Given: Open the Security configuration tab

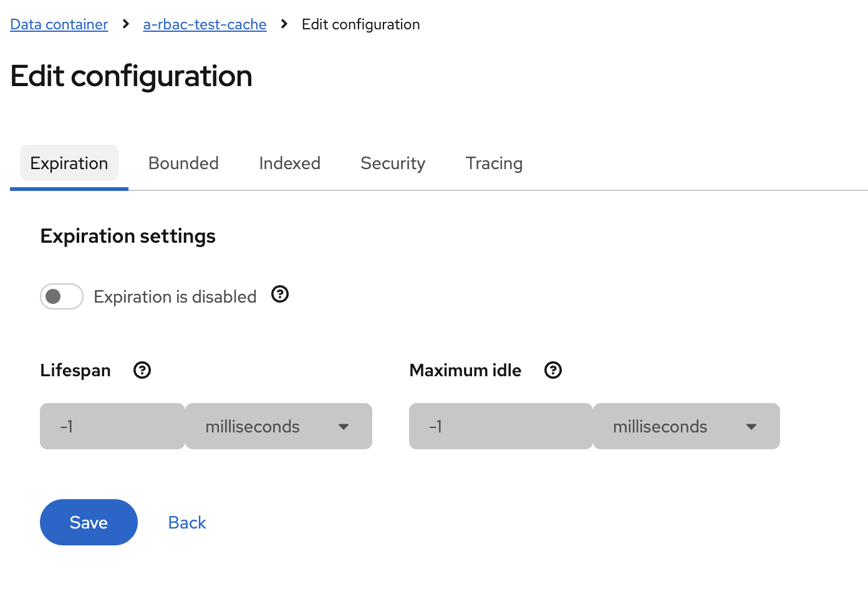Looking at the screenshot, I should (x=393, y=163).
